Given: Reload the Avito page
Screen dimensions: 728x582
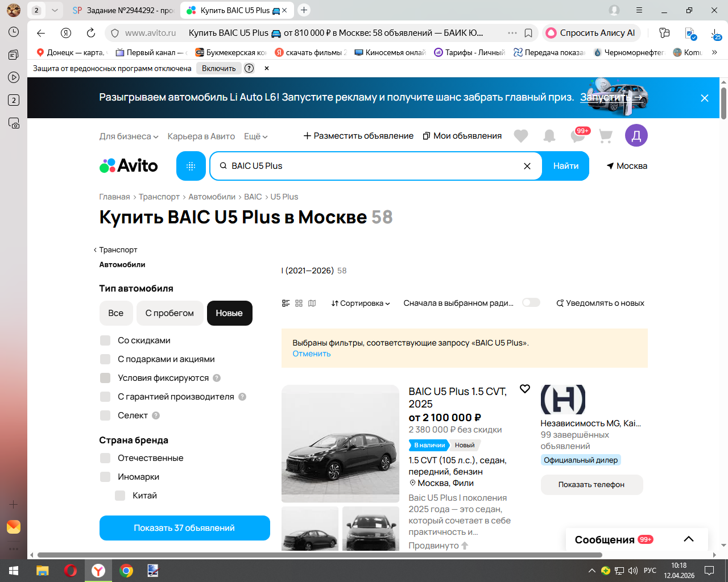Looking at the screenshot, I should tap(91, 33).
